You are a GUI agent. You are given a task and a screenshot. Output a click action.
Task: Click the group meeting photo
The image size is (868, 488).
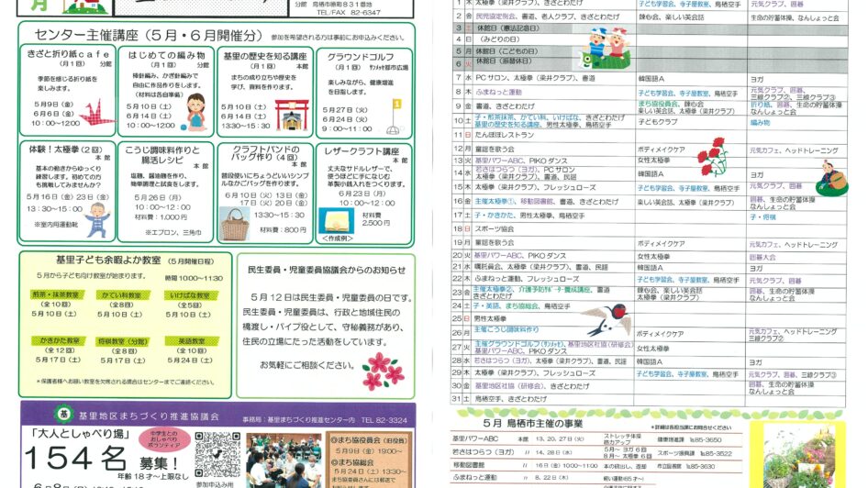coord(284,460)
